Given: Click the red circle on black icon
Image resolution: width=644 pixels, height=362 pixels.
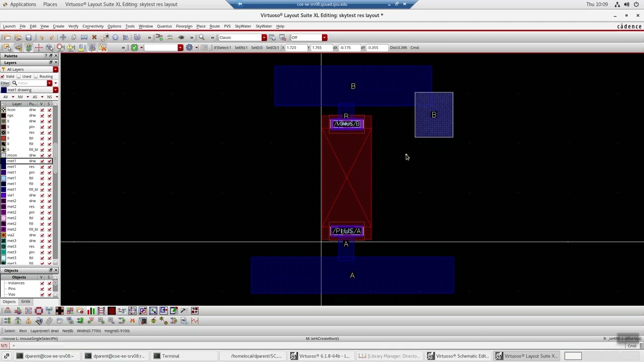Looking at the screenshot, I should (112, 311).
